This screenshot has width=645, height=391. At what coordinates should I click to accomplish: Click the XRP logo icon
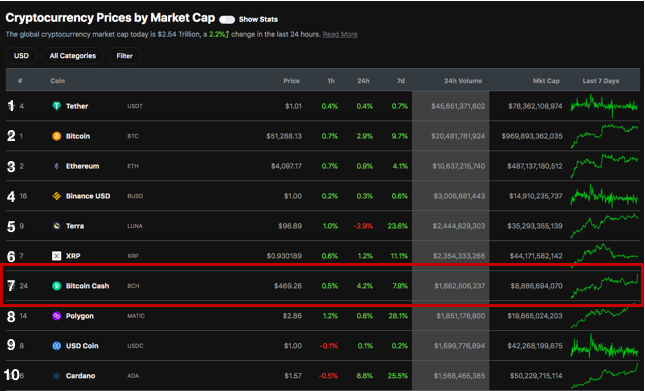(x=56, y=256)
